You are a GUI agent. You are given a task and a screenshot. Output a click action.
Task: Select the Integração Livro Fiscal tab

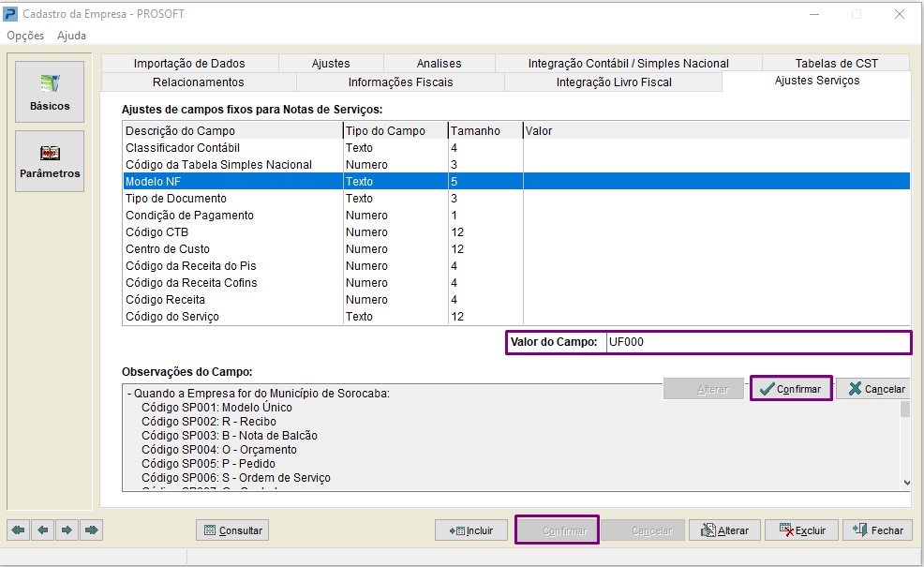613,82
